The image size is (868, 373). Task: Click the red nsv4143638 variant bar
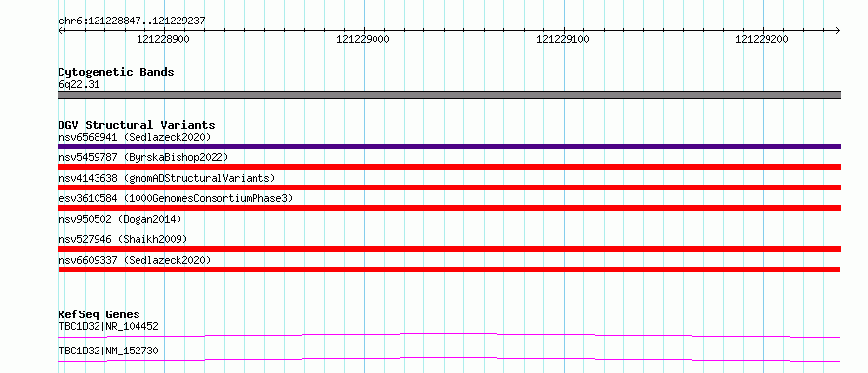[x=449, y=187]
